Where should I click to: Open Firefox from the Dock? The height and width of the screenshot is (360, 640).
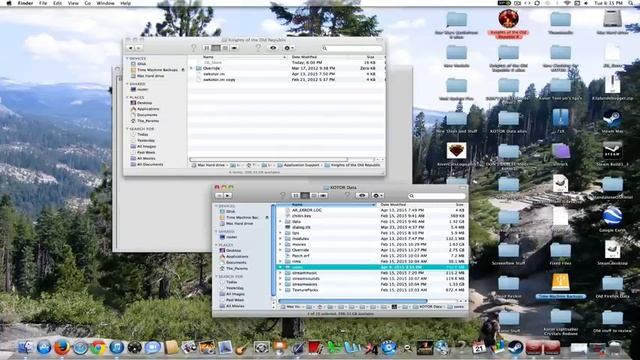point(62,348)
